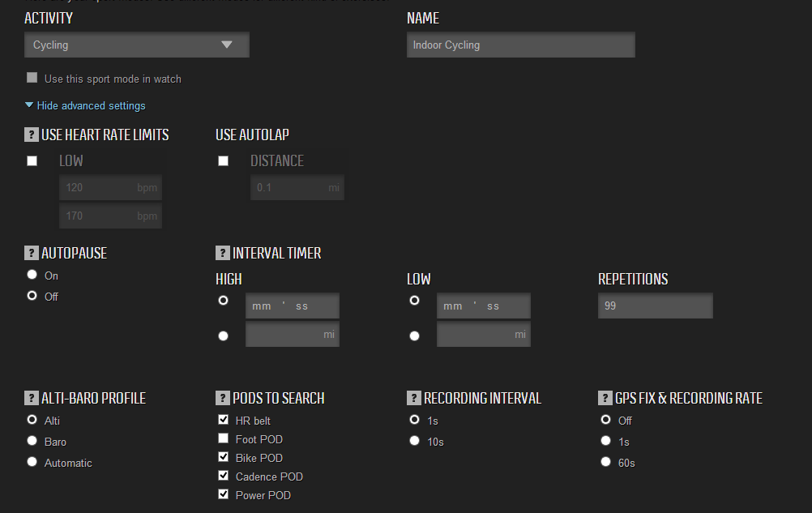Viewport: 812px width, 513px height.
Task: Check the Foot POD option
Action: [x=223, y=438]
